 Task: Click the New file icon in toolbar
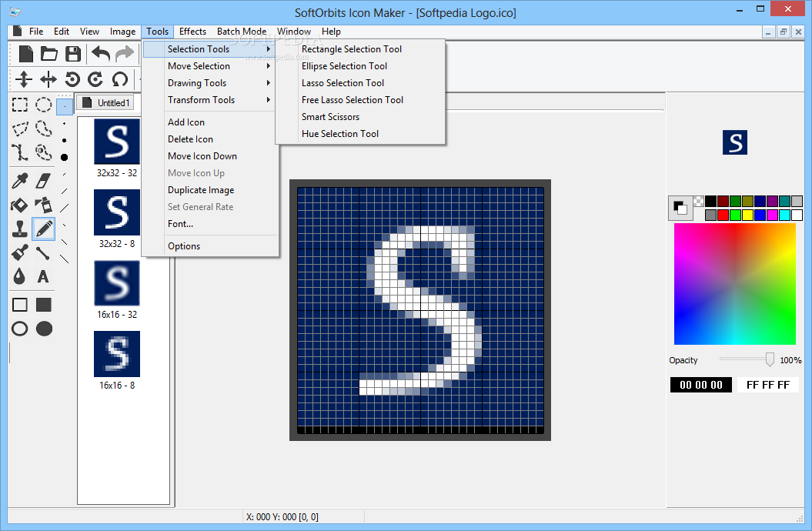tap(25, 54)
